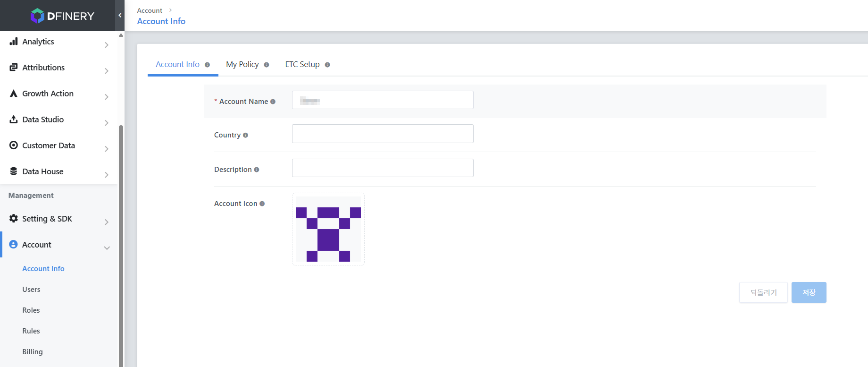This screenshot has width=868, height=367.
Task: Click the Setting & SDK gear icon
Action: click(14, 219)
